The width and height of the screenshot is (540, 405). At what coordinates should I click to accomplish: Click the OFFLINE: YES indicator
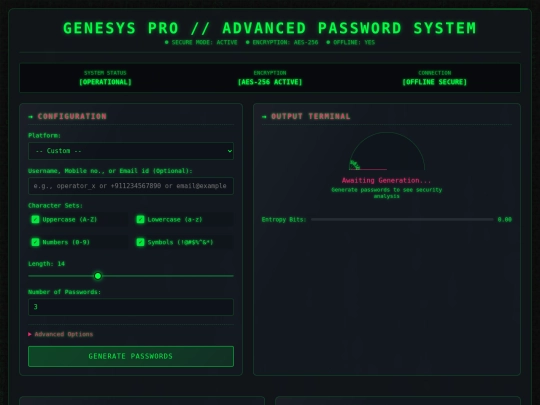(351, 42)
